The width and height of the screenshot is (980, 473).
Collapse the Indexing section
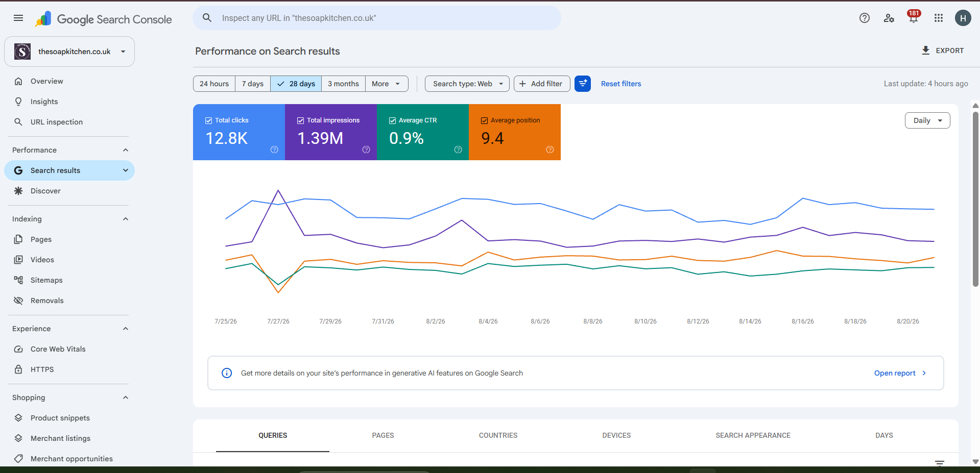[x=126, y=219]
